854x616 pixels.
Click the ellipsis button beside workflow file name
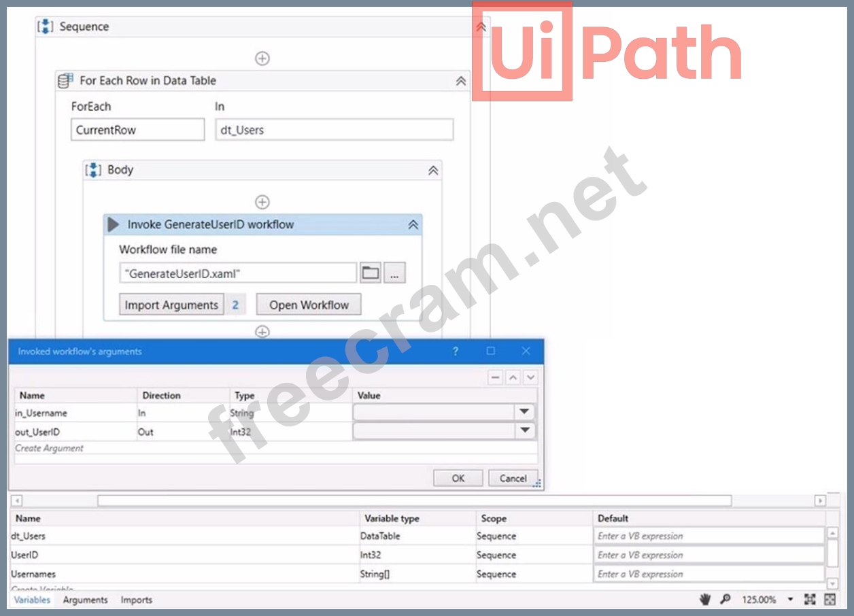click(394, 273)
